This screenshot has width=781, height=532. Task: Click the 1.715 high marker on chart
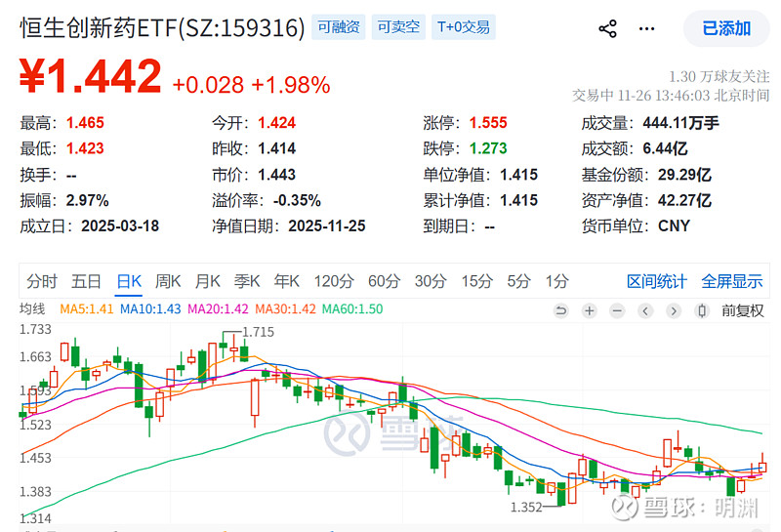(258, 332)
